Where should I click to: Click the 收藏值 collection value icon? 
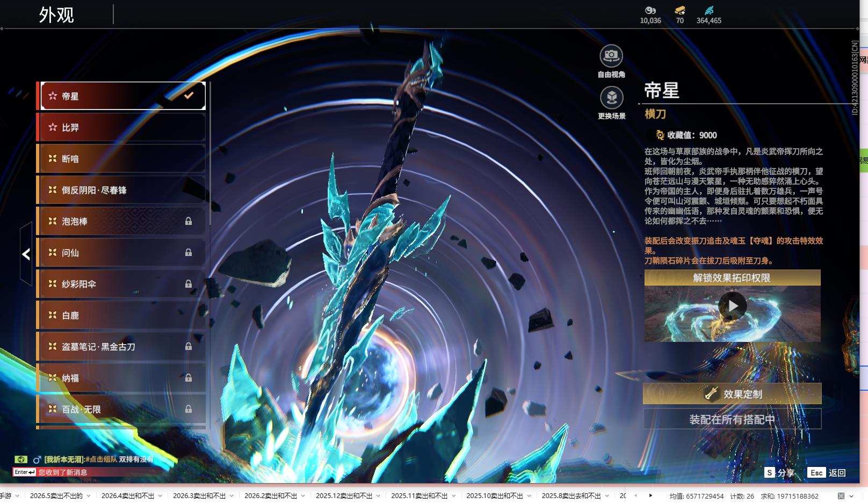tap(660, 135)
